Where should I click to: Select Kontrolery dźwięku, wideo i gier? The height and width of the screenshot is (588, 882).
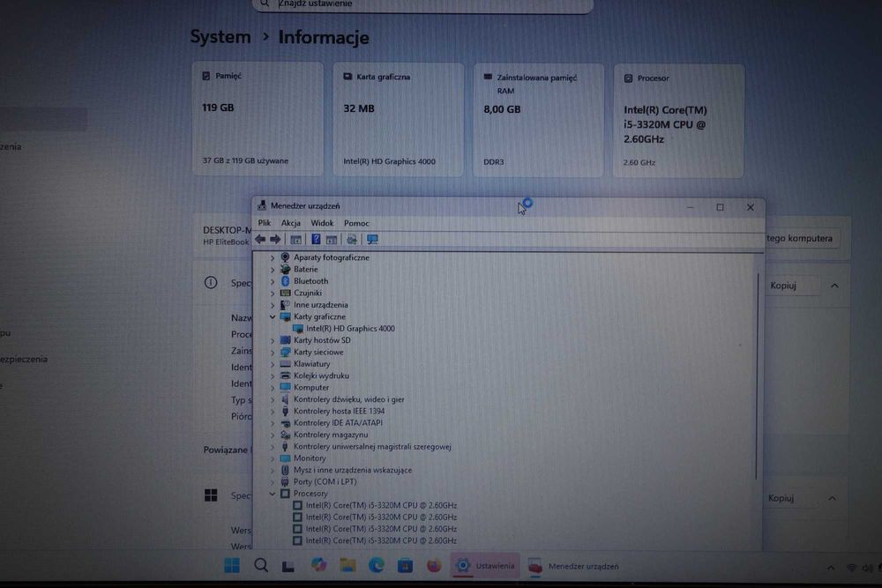(348, 399)
